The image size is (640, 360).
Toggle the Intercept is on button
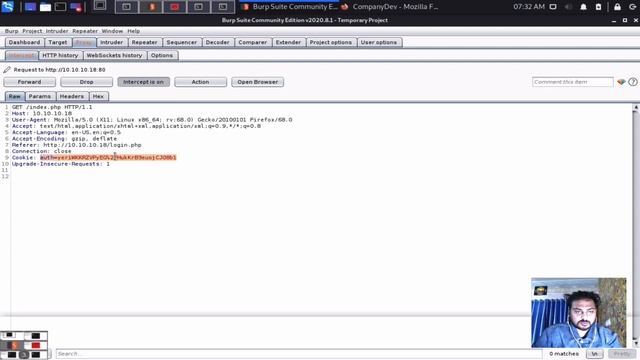(x=143, y=82)
